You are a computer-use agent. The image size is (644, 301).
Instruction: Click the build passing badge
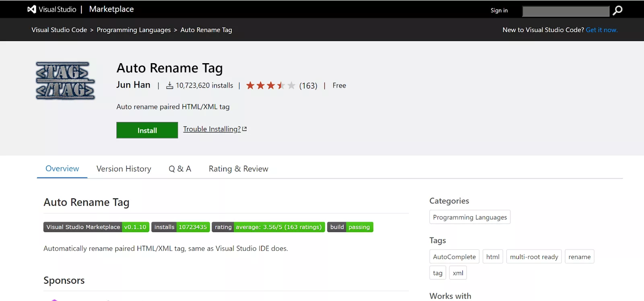point(350,227)
